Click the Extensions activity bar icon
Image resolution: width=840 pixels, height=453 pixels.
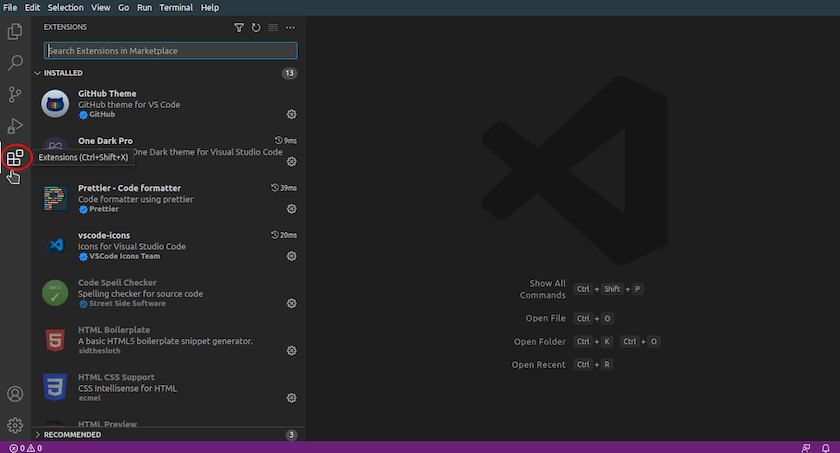click(x=15, y=157)
